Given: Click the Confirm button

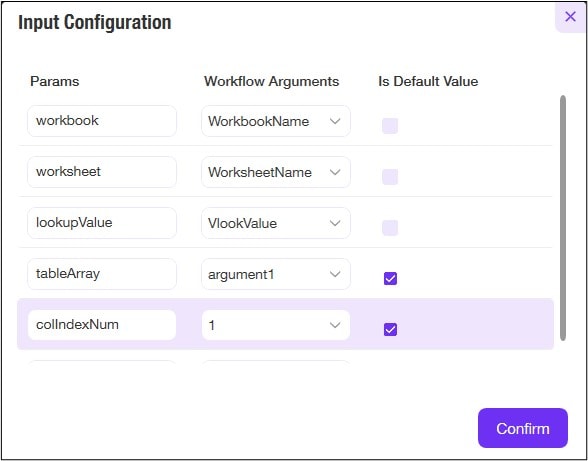Looking at the screenshot, I should click(523, 428).
